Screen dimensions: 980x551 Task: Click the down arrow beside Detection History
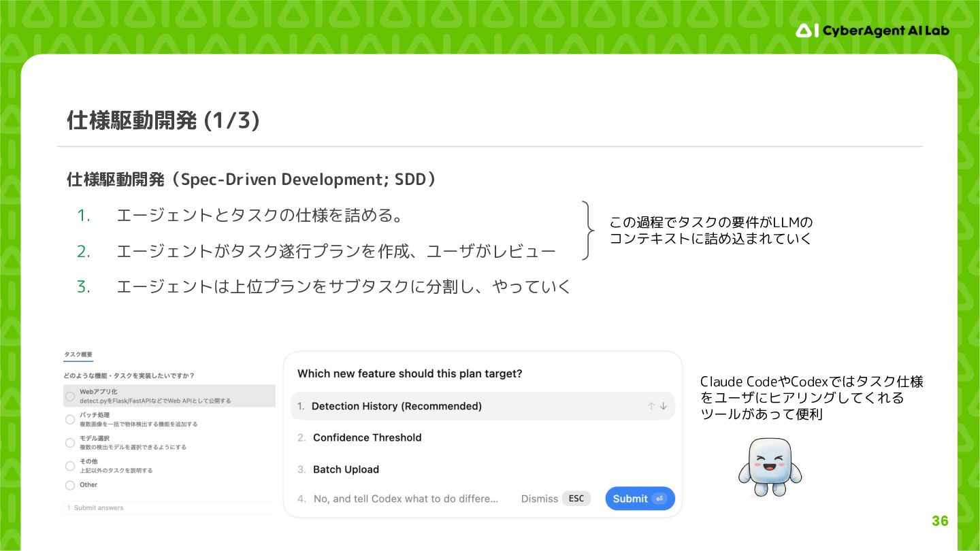click(664, 406)
